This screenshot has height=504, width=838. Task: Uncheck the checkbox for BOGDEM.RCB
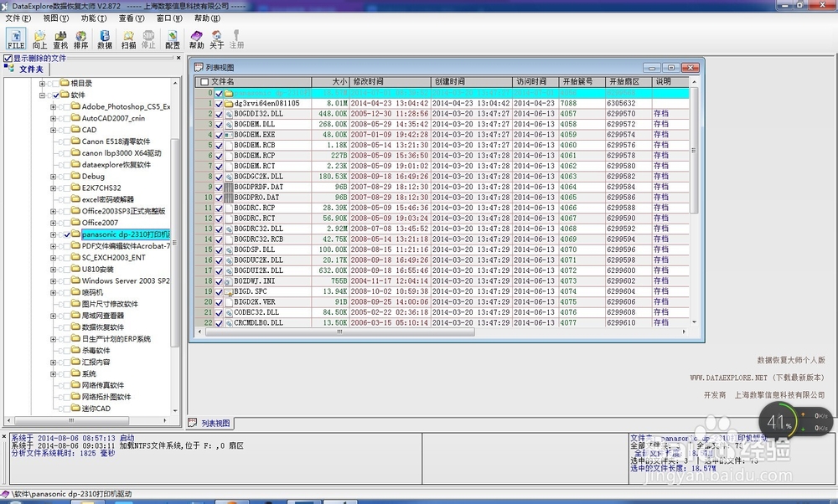[219, 145]
